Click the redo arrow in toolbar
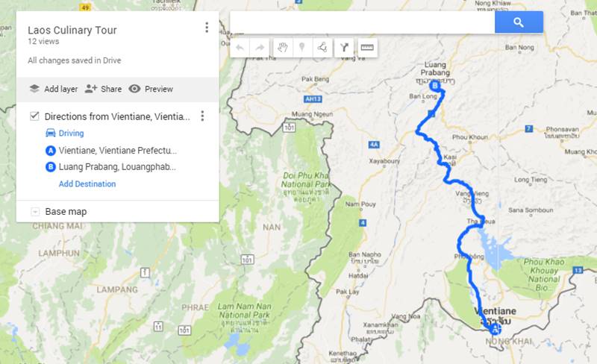Viewport: 597px width, 364px height. click(260, 48)
